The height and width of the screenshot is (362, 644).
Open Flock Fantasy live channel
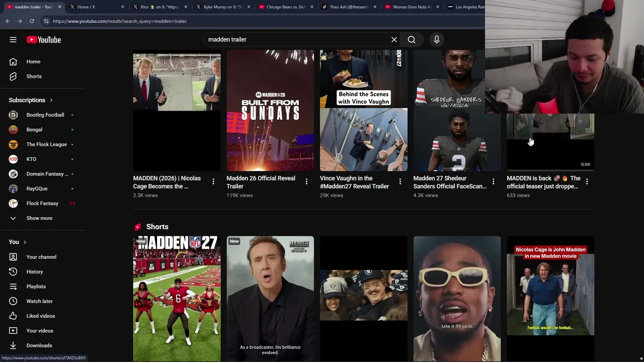(43, 203)
